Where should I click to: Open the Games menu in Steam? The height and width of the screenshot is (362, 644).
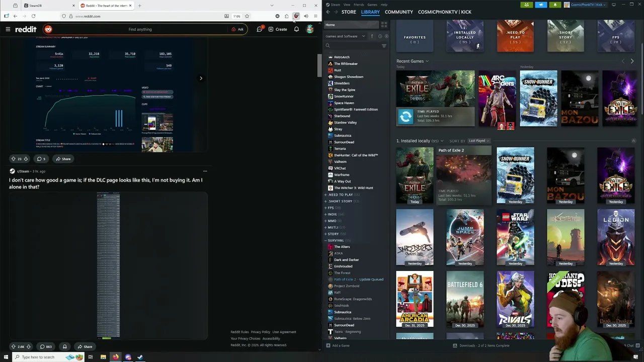pos(372,5)
